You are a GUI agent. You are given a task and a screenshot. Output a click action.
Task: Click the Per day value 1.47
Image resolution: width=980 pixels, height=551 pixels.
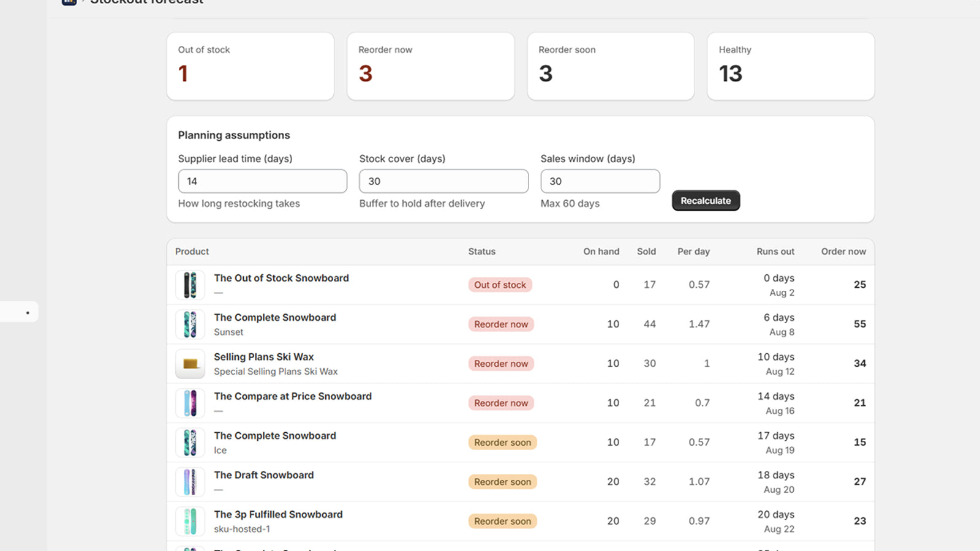[x=699, y=324]
